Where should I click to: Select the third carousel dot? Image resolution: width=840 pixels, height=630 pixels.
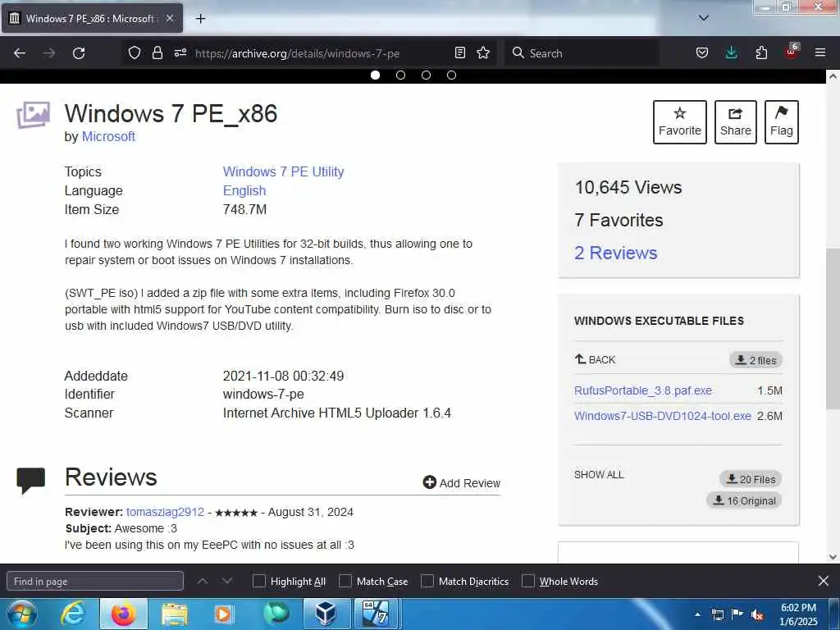[x=426, y=75]
